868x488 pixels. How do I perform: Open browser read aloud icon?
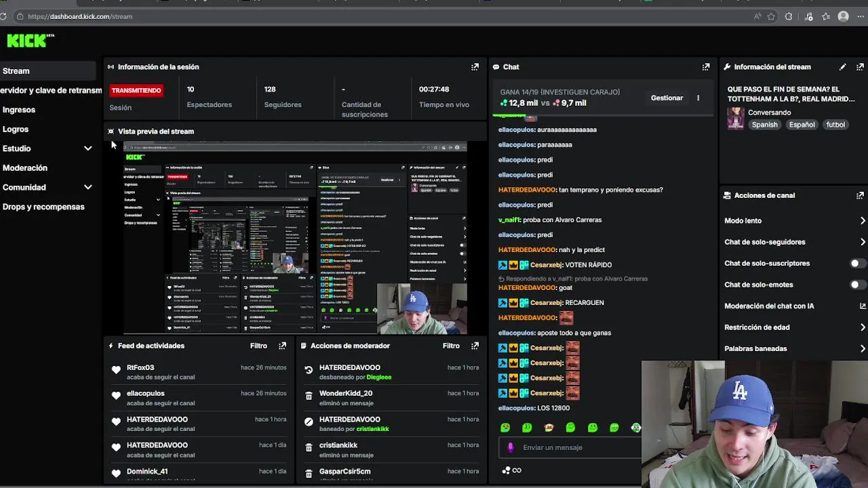[x=757, y=16]
